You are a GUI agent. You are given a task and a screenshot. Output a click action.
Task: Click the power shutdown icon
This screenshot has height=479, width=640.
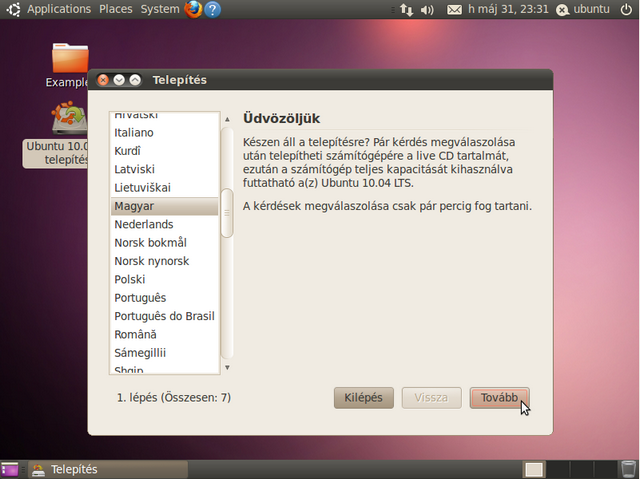[626, 10]
